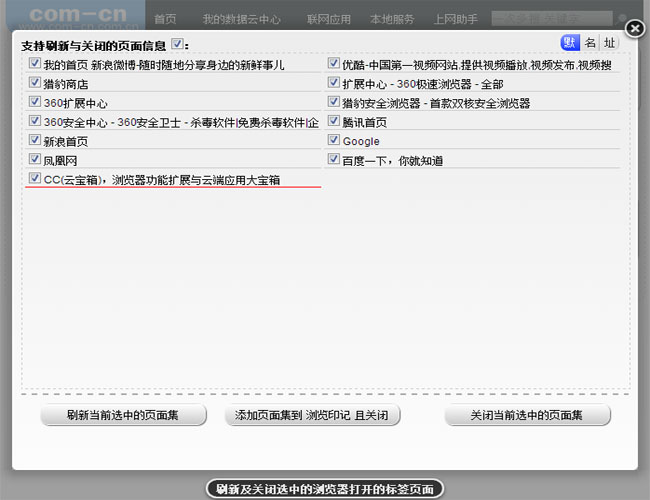Uncheck the 猎豹商店 checkbox
The image size is (650, 500).
point(35,82)
